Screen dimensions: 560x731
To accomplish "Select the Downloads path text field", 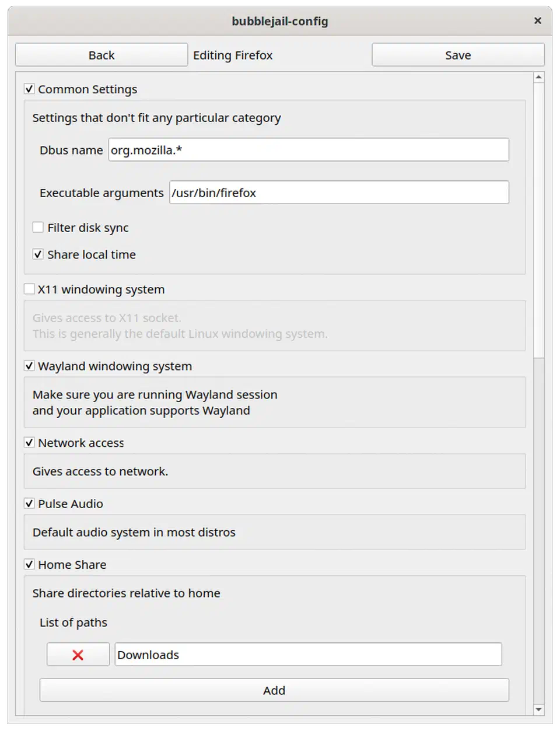I will pyautogui.click(x=308, y=654).
